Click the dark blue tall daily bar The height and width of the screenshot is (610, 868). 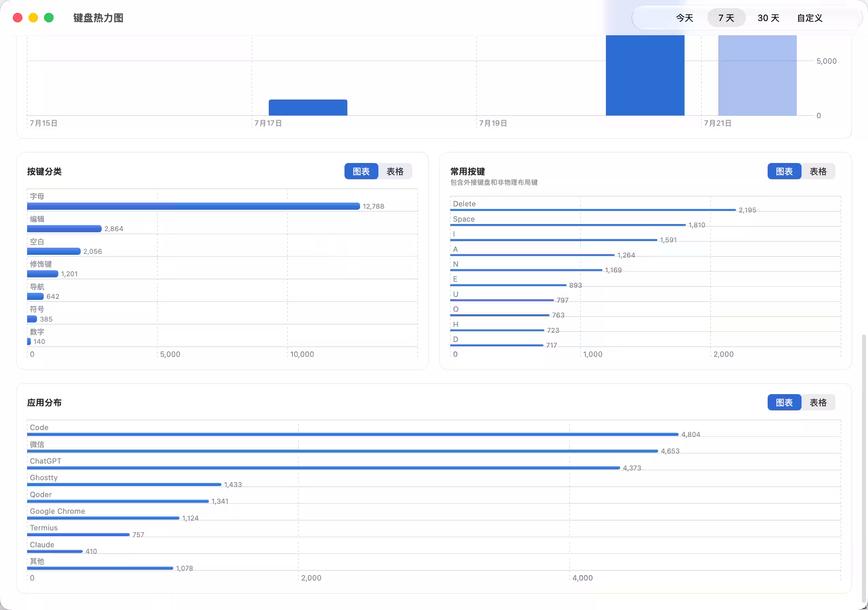click(645, 75)
